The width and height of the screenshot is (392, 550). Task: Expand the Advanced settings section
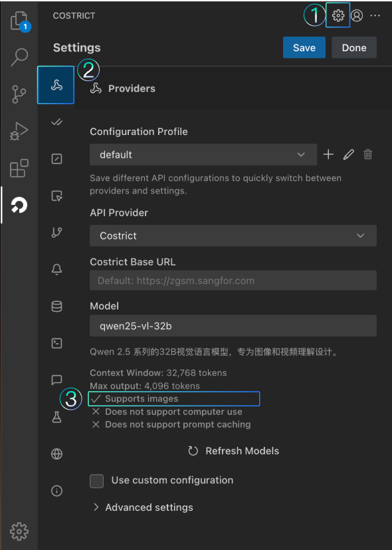pyautogui.click(x=142, y=507)
